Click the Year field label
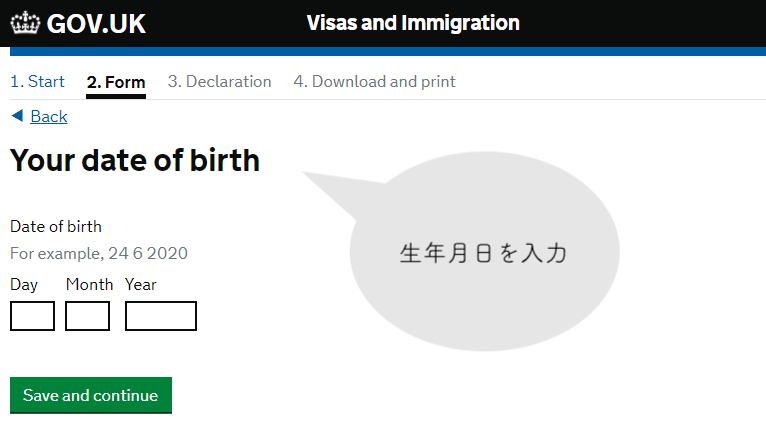Screen dimensions: 766x427 141,284
